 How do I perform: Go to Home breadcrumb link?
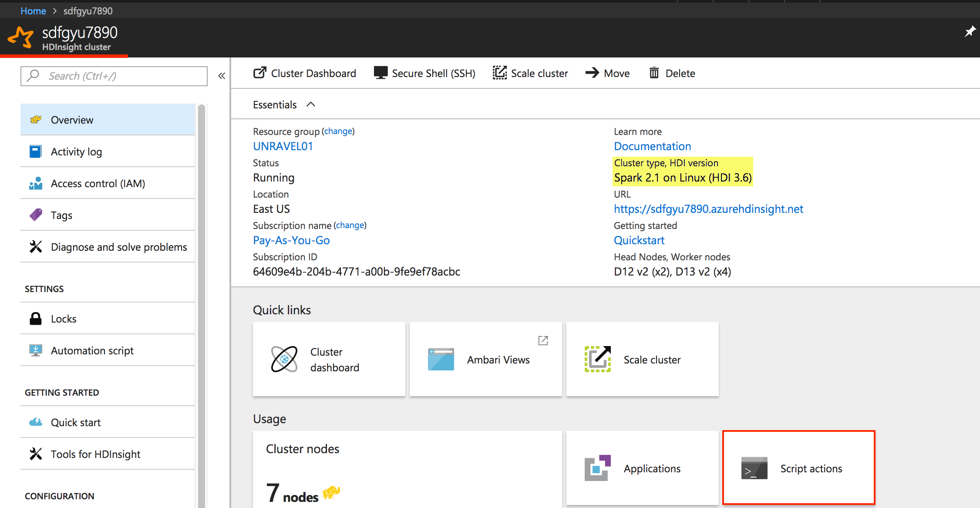pos(33,11)
